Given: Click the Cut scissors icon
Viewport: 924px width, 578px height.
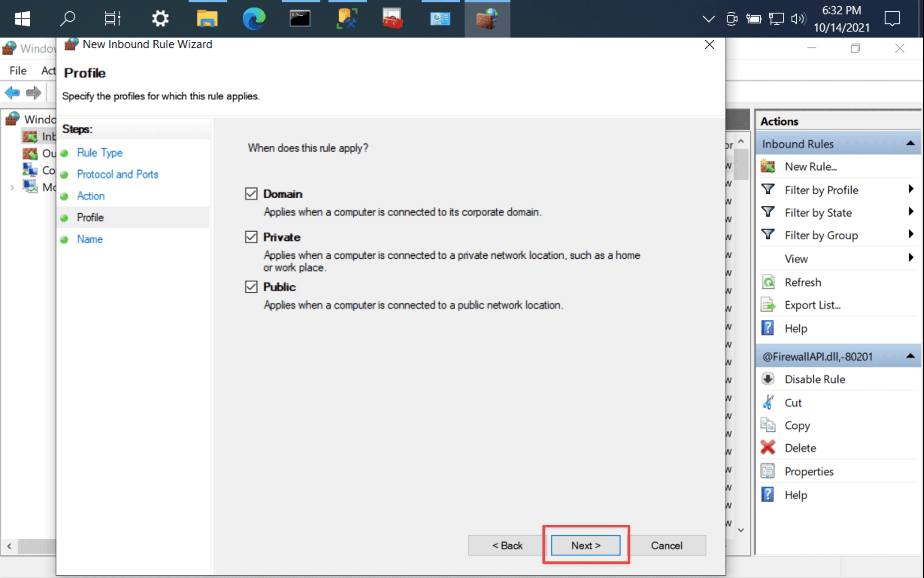Looking at the screenshot, I should coord(768,402).
